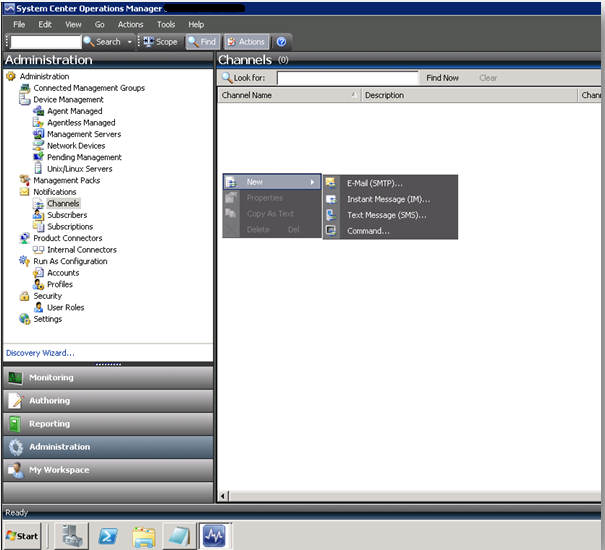
Task: Click the Text Message SMS icon
Action: 331,215
